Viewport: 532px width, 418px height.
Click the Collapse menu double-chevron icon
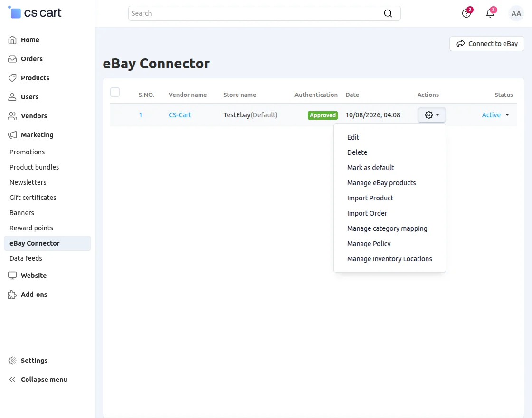pos(12,380)
